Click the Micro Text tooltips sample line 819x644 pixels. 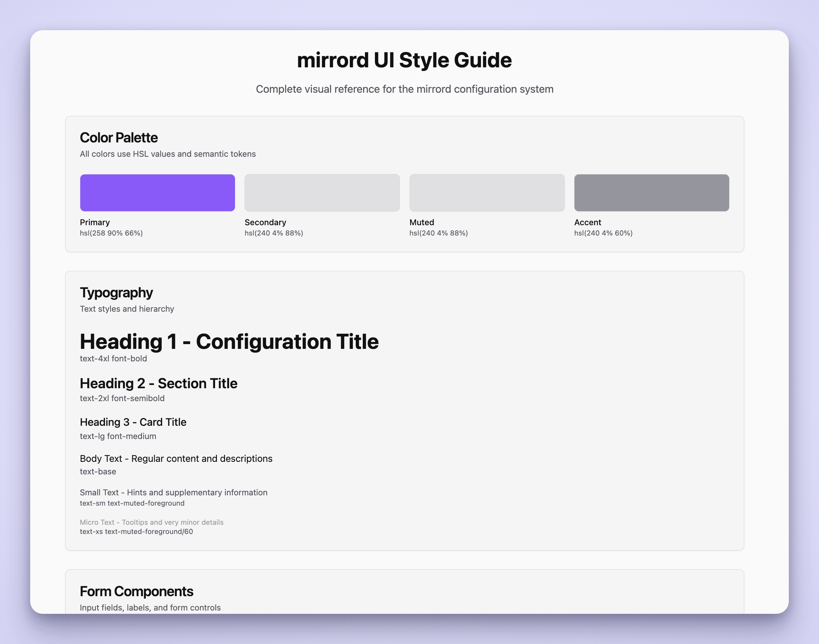click(151, 522)
